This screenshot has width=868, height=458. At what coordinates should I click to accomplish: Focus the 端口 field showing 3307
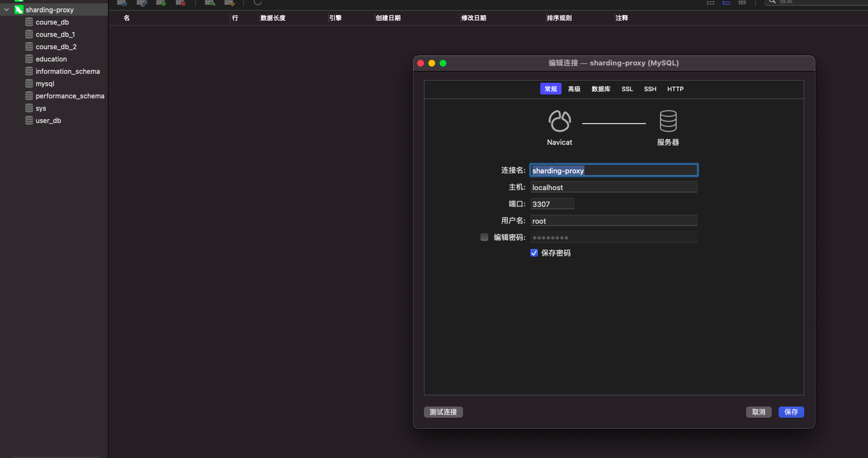click(x=553, y=204)
